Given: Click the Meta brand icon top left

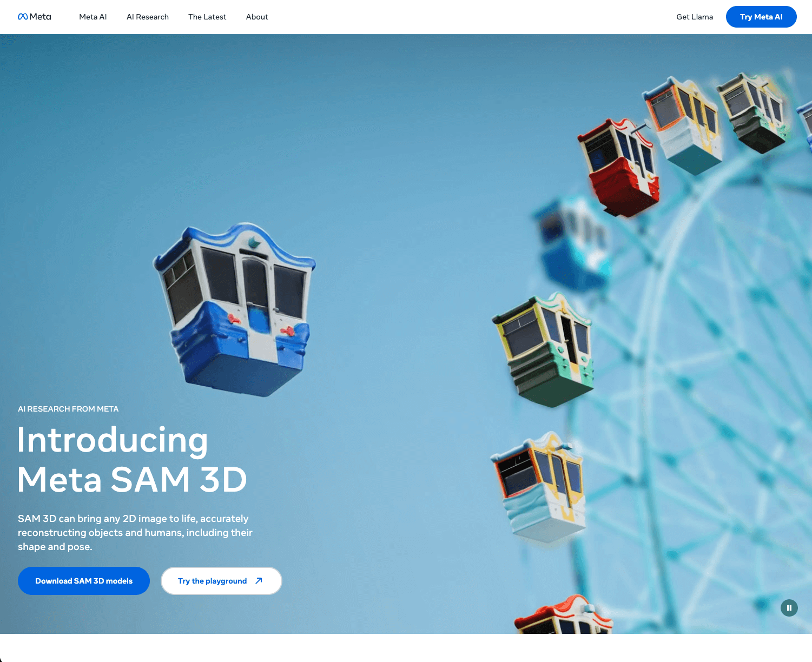Looking at the screenshot, I should (x=23, y=16).
